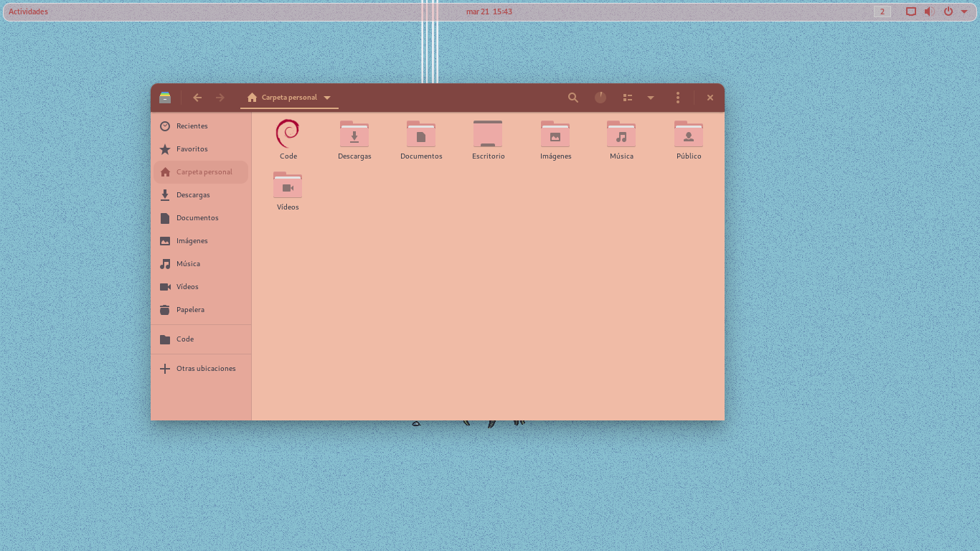Screen dimensions: 980x551
Task: Switch to list view with the view icon
Action: [628, 98]
